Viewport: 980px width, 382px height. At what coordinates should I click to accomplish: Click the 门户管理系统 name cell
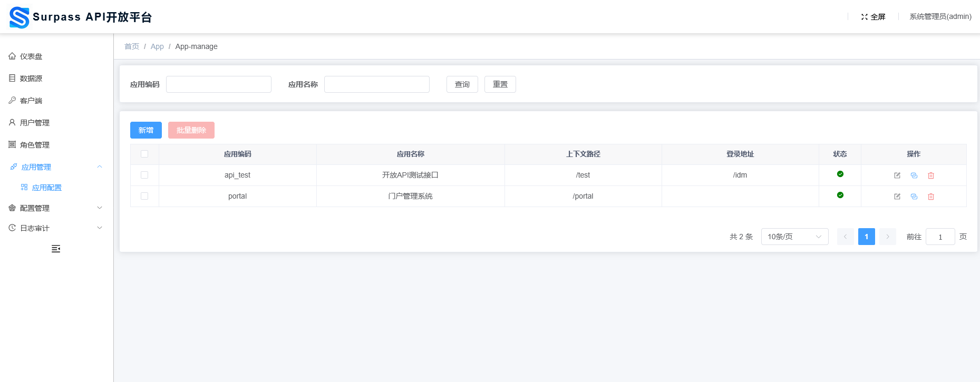[411, 196]
